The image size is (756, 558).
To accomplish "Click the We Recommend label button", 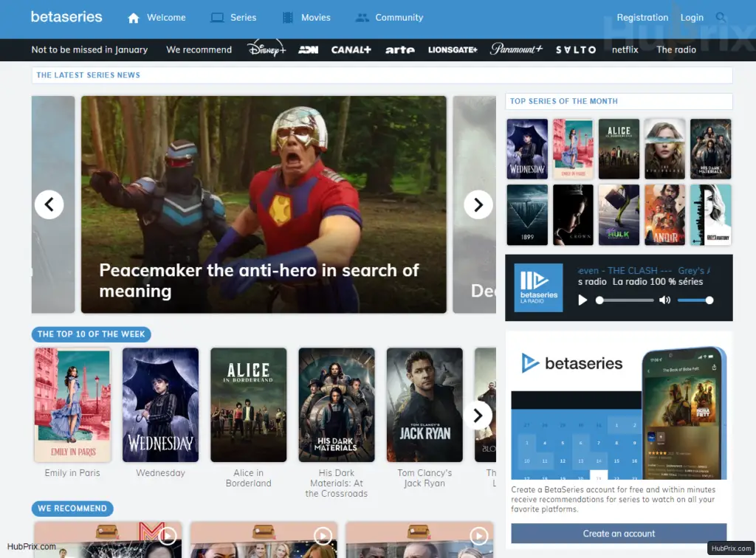I will 72,509.
